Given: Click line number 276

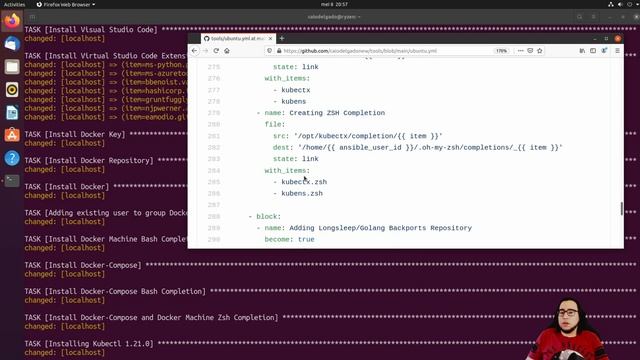Looking at the screenshot, I should pos(214,78).
